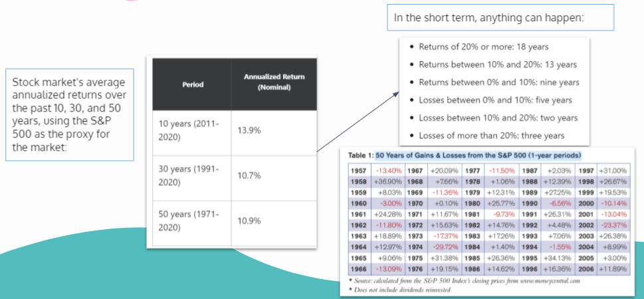
Task: Select the '30 years (1991-2020)' period cell
Action: [x=192, y=178]
